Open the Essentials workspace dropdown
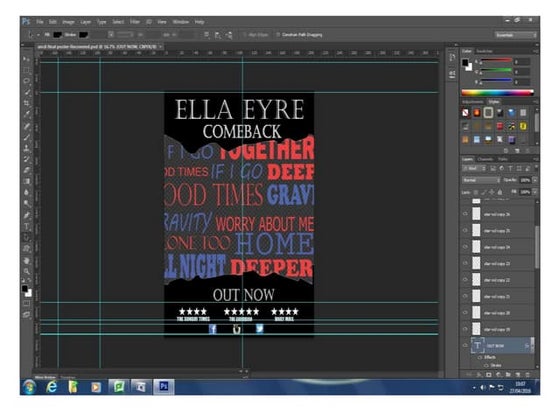The image size is (560, 420). [516, 35]
